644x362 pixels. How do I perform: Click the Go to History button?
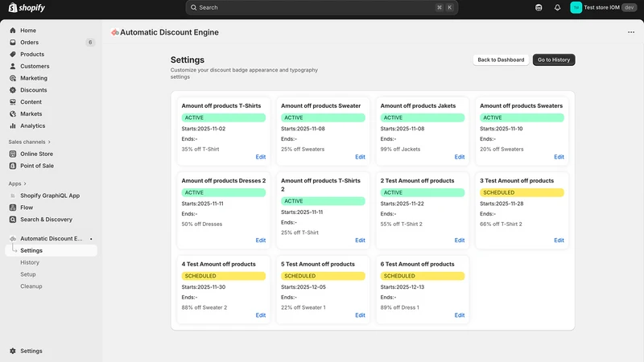(554, 60)
